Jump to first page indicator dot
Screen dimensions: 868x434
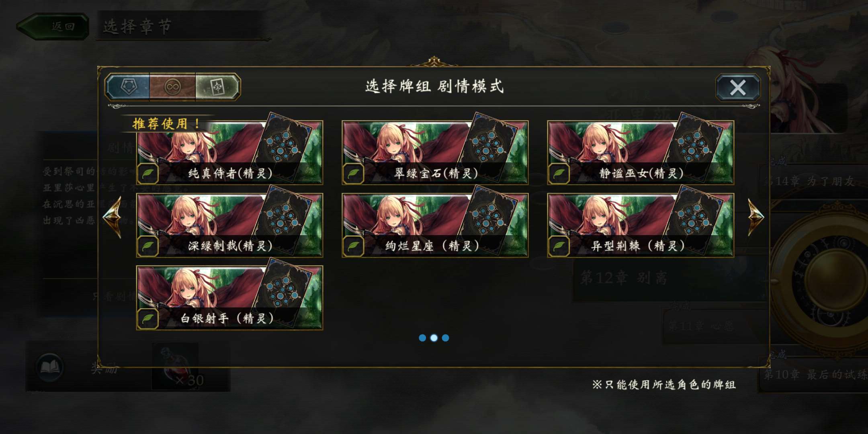(x=422, y=338)
